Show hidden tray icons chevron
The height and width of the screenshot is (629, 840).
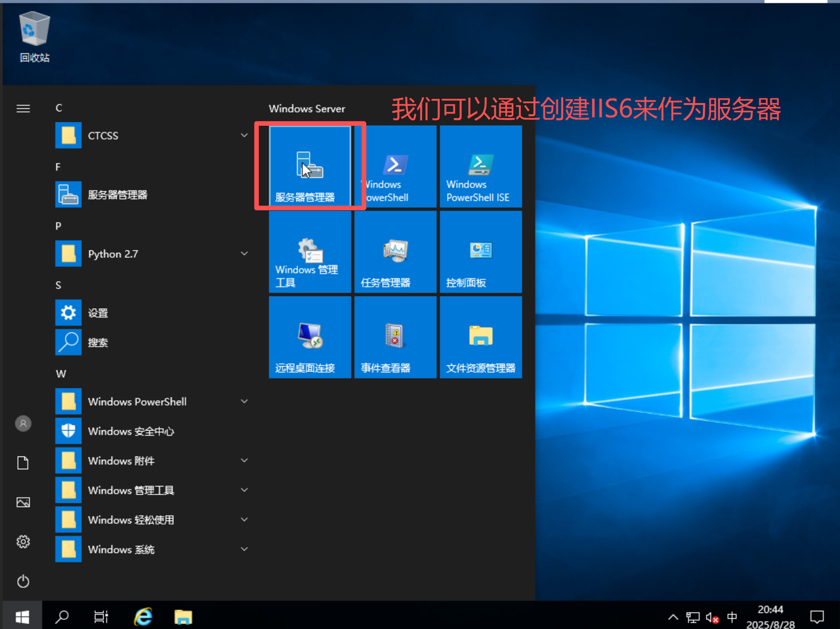673,617
